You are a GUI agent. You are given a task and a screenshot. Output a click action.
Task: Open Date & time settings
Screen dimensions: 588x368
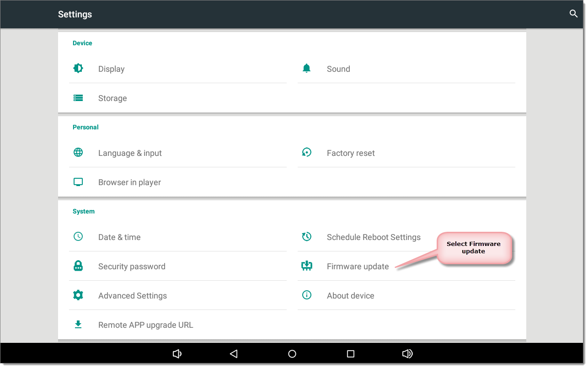[119, 237]
